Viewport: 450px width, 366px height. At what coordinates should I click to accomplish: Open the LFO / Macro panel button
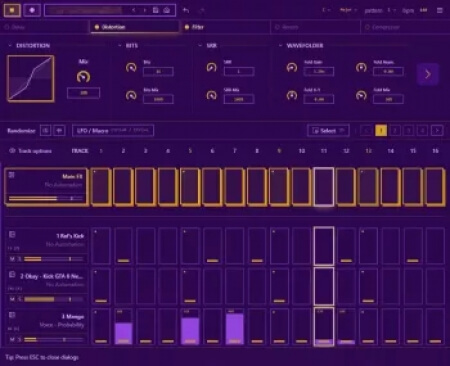pos(113,131)
